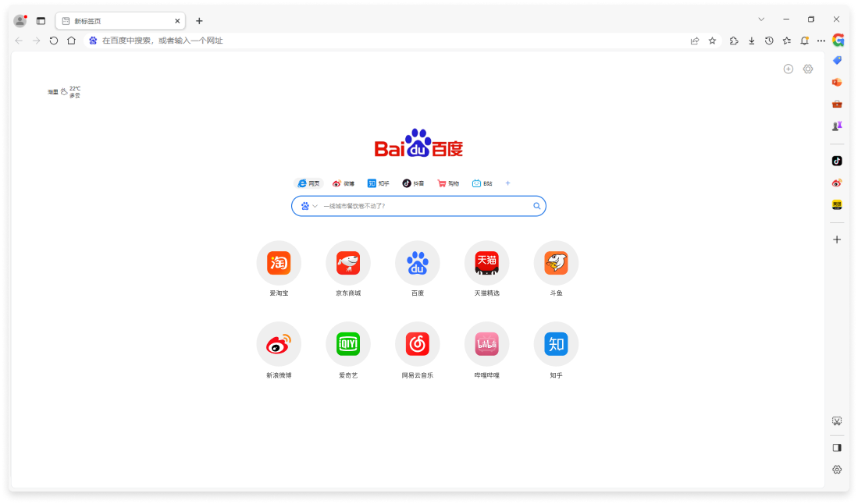Switch to the 抖音 search tab
This screenshot has height=504, width=858.
[413, 183]
